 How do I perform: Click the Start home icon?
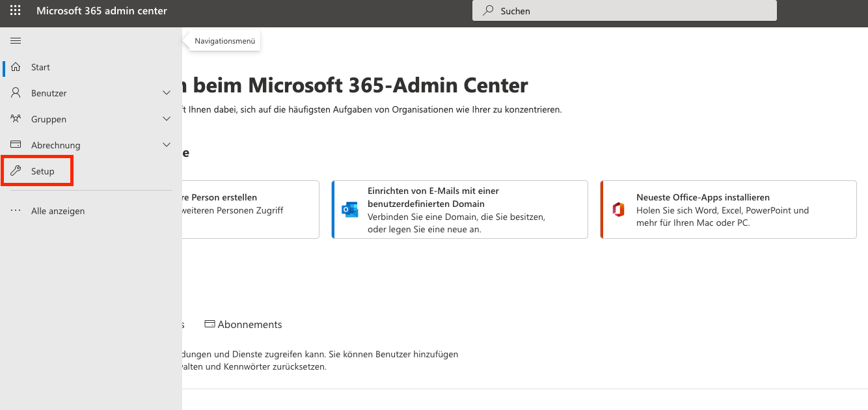pos(16,67)
